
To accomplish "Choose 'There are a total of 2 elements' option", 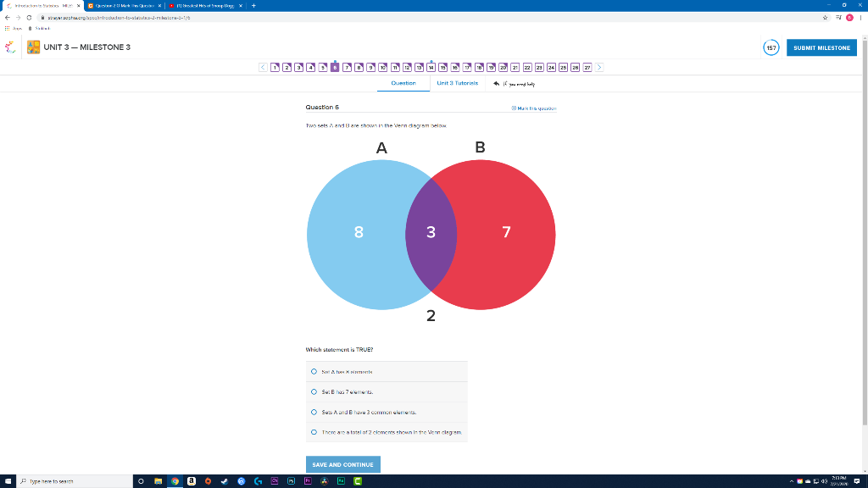I will 314,432.
